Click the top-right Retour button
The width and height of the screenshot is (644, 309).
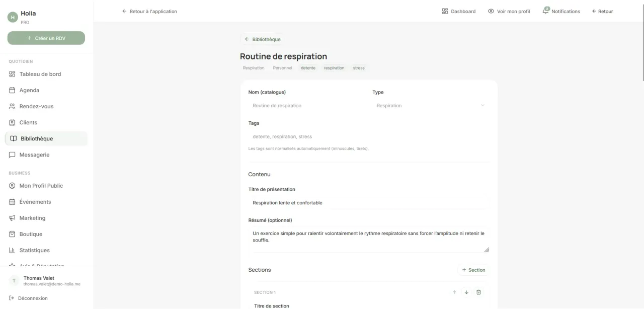(602, 11)
